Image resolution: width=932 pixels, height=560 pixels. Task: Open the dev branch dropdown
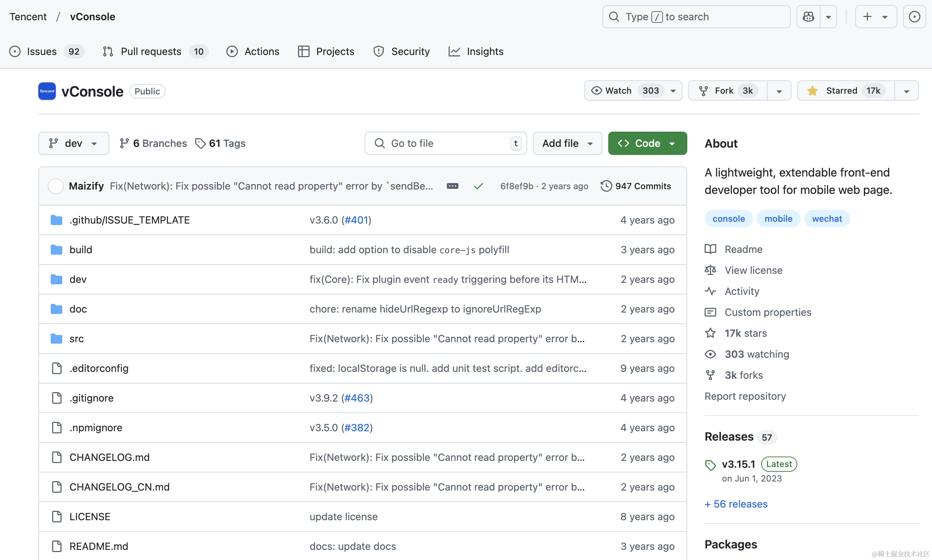tap(74, 143)
